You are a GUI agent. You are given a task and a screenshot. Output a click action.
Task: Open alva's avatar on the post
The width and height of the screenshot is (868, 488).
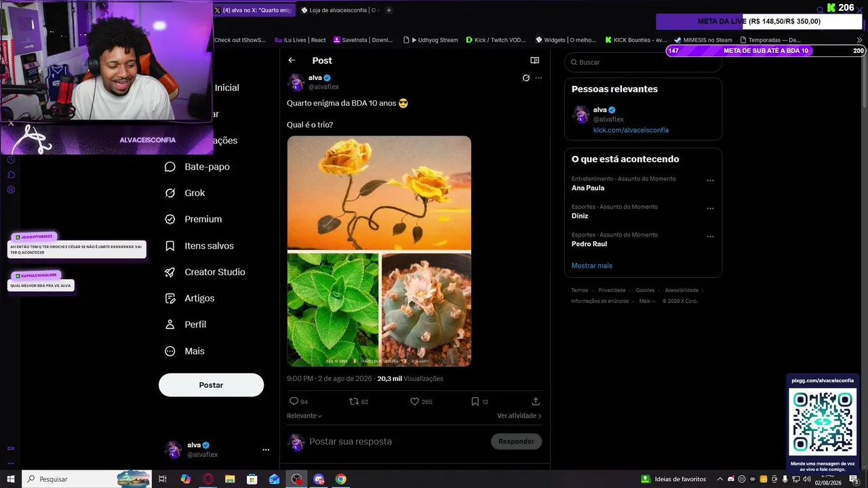coord(296,82)
